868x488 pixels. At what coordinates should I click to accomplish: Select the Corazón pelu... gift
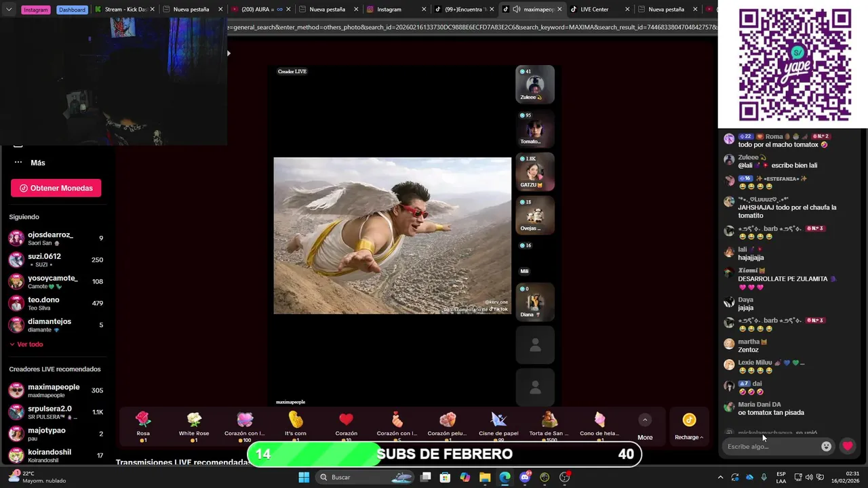(448, 426)
